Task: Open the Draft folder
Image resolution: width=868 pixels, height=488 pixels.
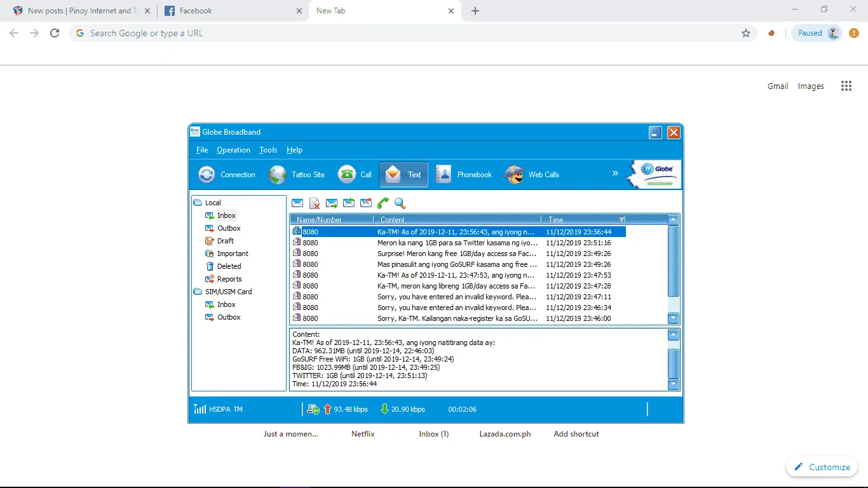Action: point(225,241)
